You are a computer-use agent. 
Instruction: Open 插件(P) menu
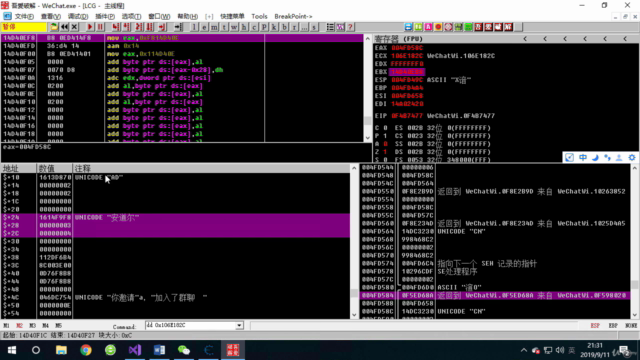pos(104,16)
